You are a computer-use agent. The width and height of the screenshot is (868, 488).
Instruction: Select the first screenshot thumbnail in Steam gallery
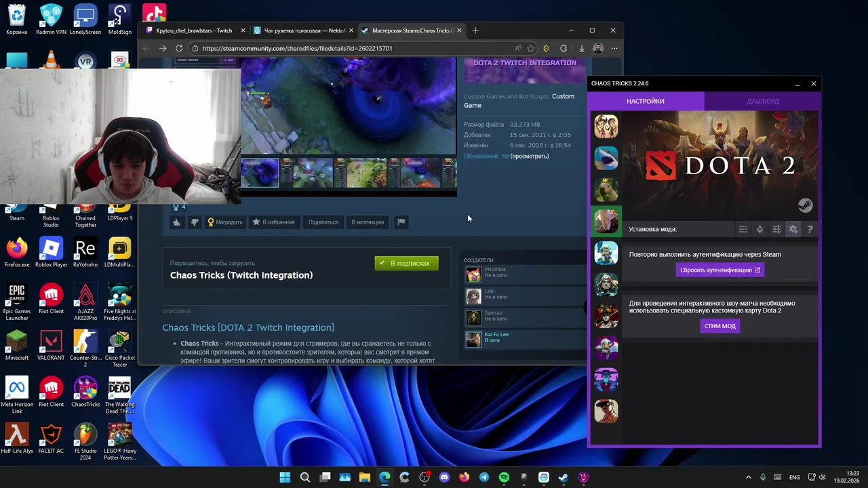[260, 173]
